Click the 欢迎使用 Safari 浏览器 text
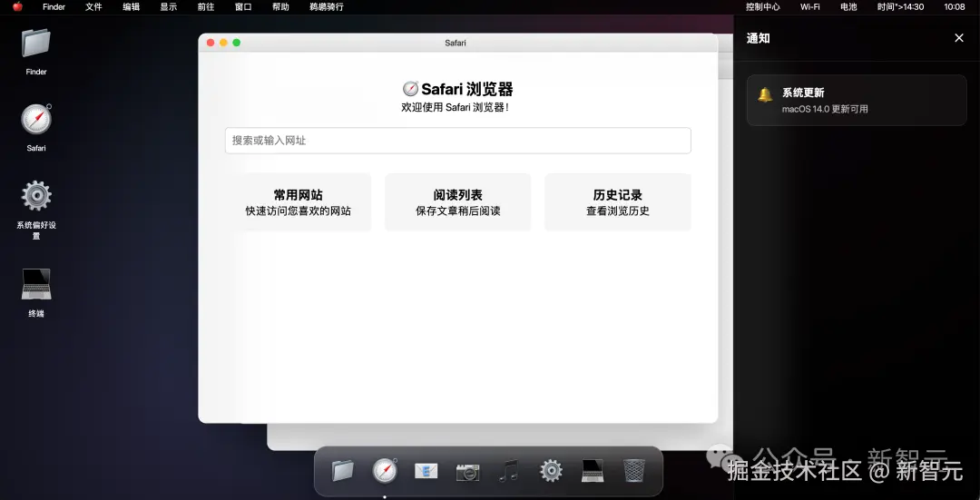 (455, 107)
